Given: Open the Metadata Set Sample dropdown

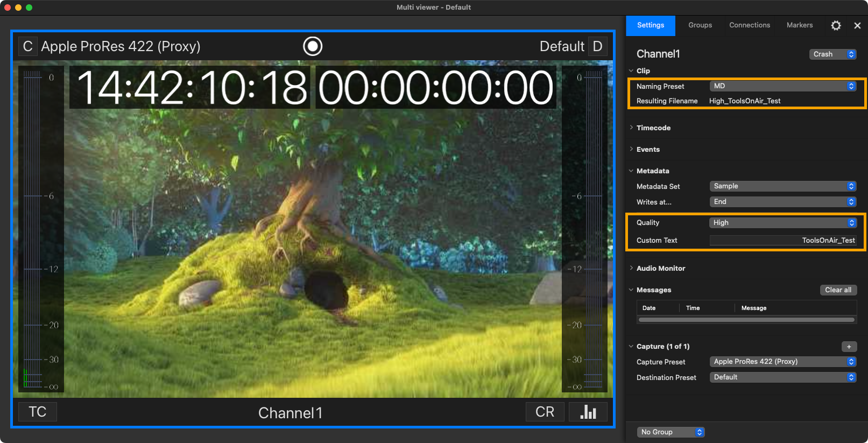Looking at the screenshot, I should [783, 186].
